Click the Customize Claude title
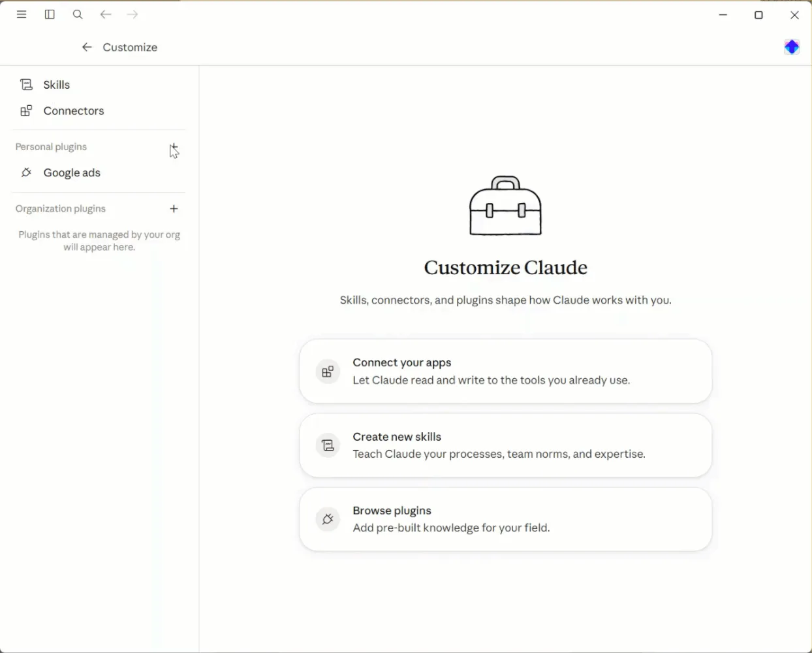The height and width of the screenshot is (653, 812). (x=506, y=268)
